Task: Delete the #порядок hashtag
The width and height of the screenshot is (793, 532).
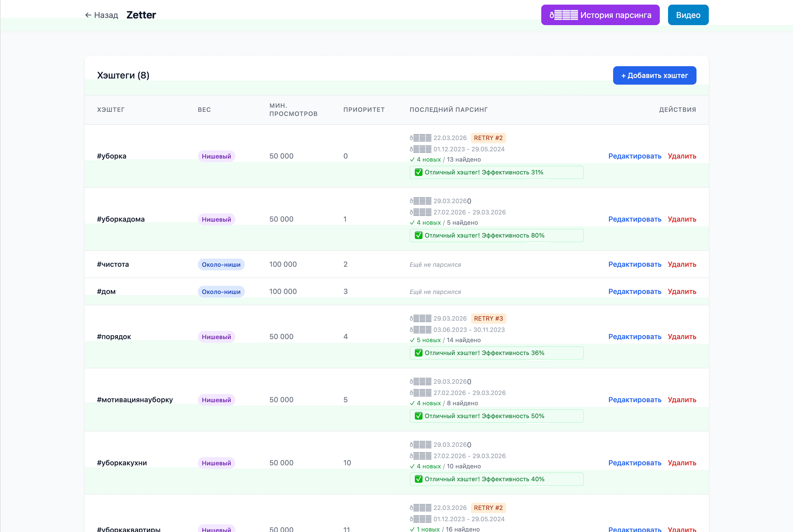Action: [682, 337]
